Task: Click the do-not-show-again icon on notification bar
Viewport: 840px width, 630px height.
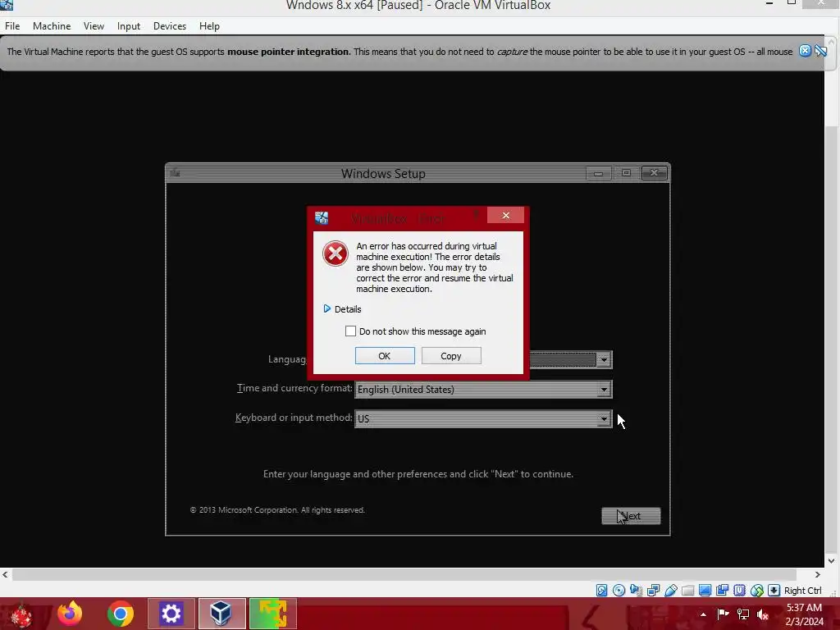Action: (820, 51)
